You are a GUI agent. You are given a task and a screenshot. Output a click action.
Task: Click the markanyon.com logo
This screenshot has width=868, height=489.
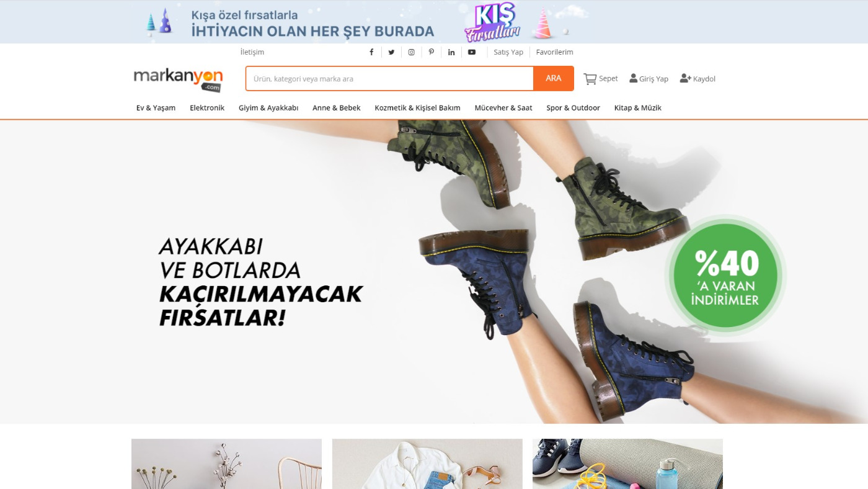coord(178,78)
